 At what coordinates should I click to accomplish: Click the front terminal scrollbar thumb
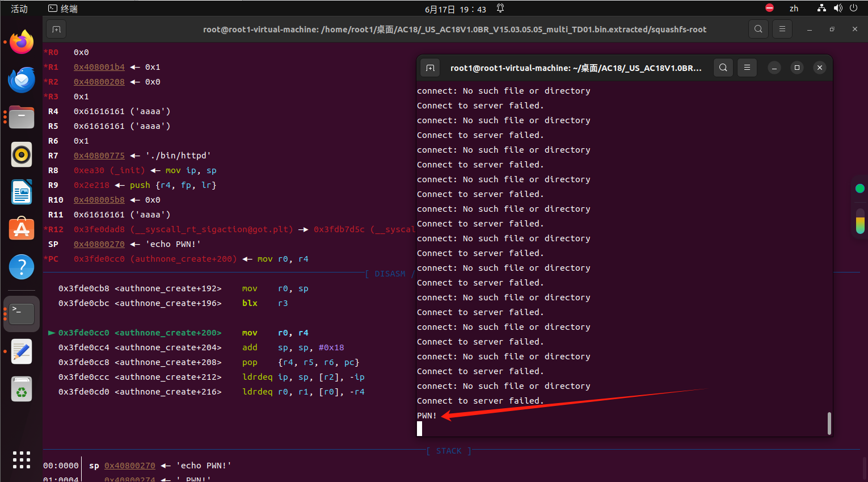(829, 423)
